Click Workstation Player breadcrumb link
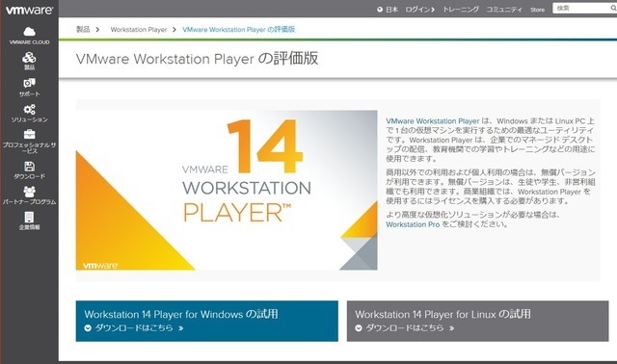Viewport: 617px width, 364px height. pos(139,30)
